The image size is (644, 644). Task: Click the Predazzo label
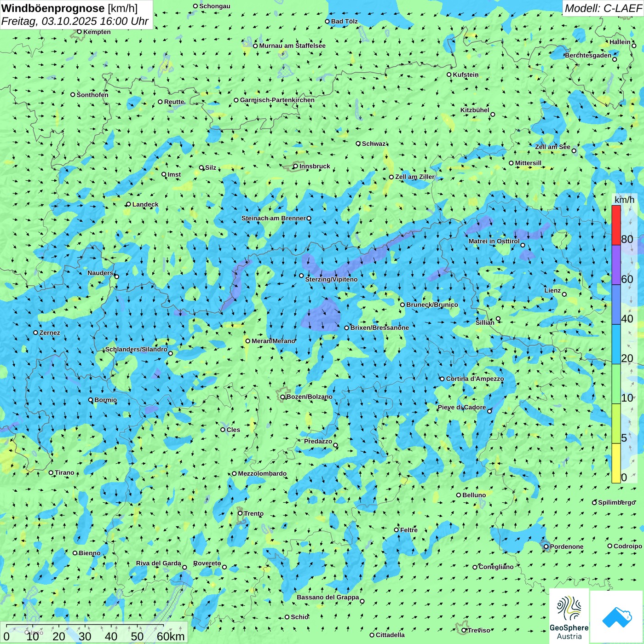click(318, 441)
